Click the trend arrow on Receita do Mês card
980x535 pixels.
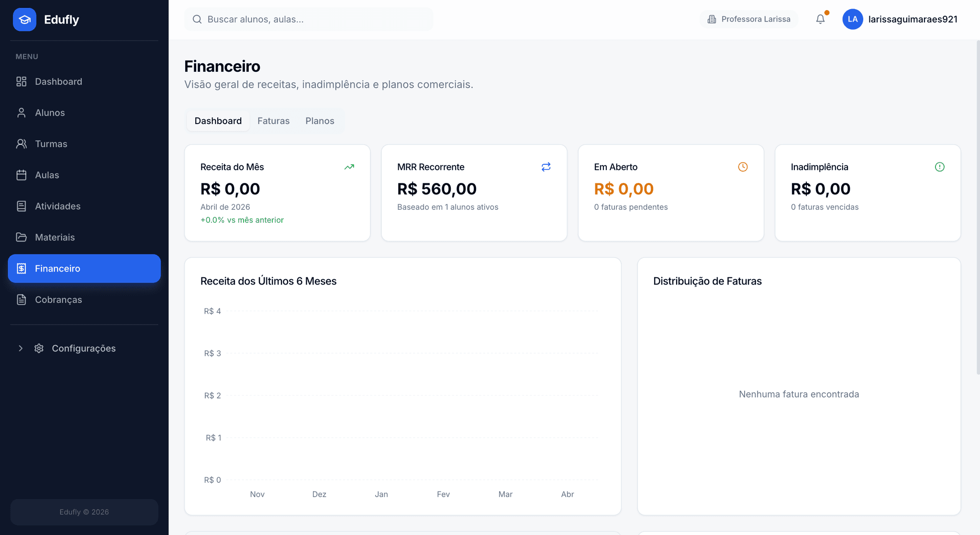(x=349, y=167)
